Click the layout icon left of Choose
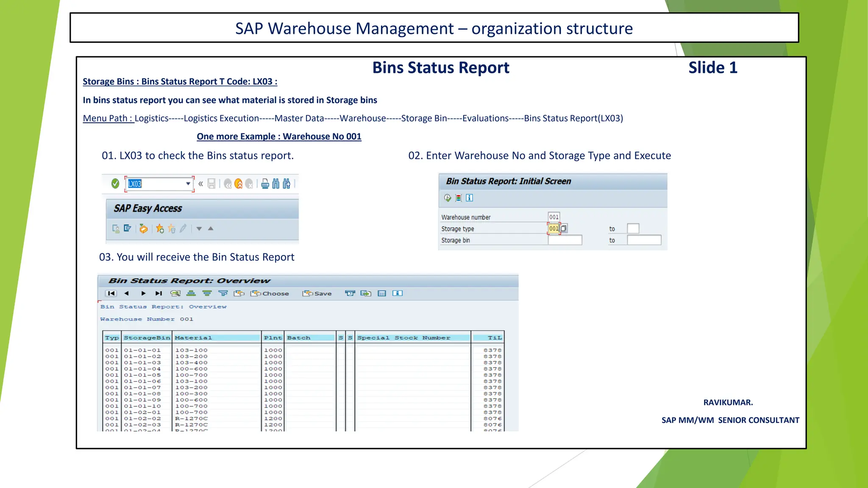The height and width of the screenshot is (488, 868). tap(239, 293)
